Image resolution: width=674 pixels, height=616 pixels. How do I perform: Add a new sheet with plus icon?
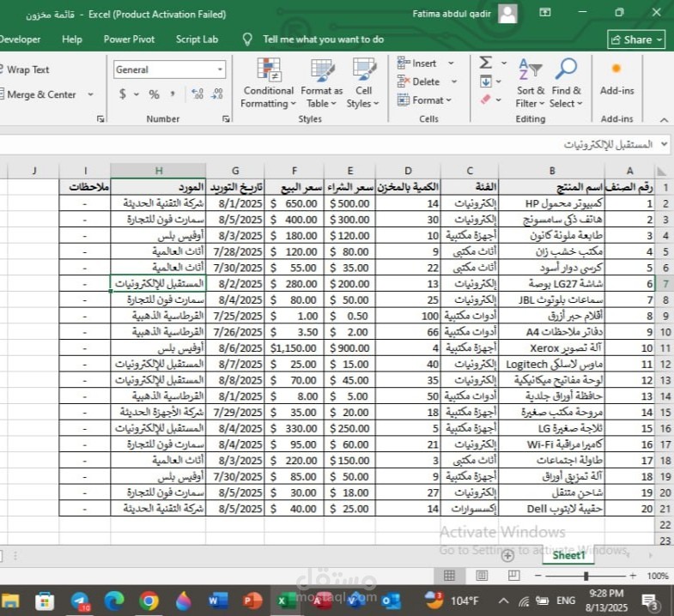coord(507,555)
